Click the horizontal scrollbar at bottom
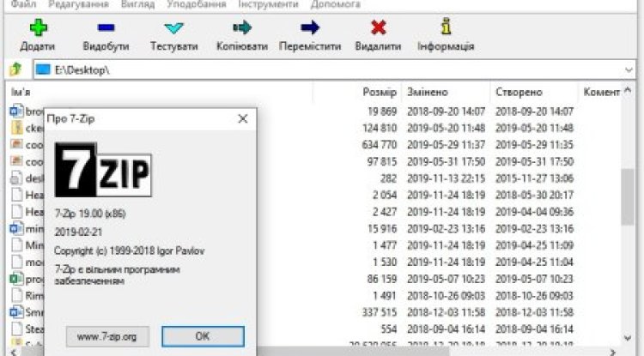Viewport: 644px width, 356px height. click(x=236, y=352)
